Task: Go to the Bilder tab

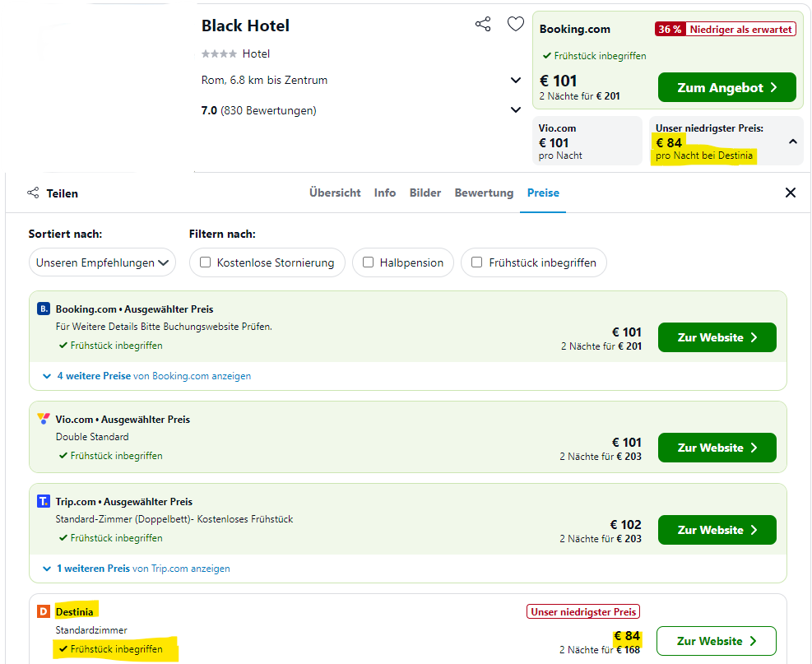Action: pos(425,193)
